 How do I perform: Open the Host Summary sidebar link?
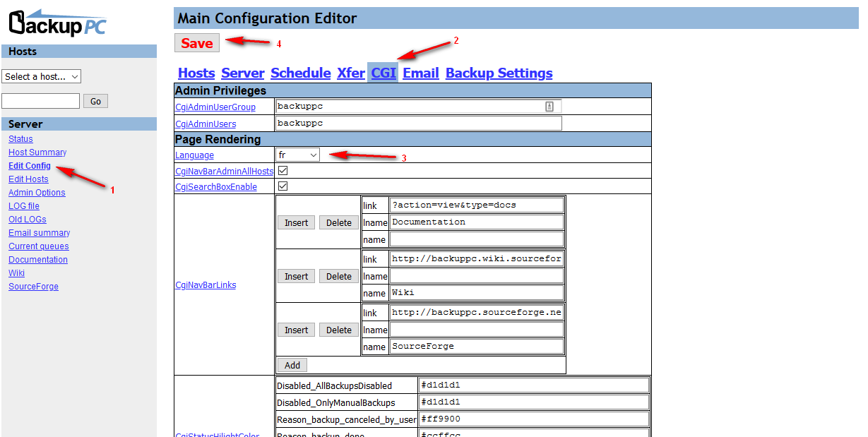pos(37,152)
